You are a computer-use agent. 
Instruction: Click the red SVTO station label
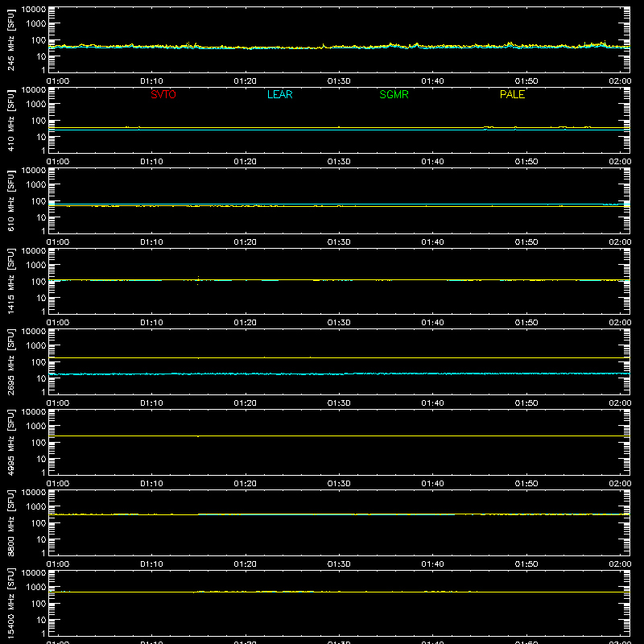point(163,94)
